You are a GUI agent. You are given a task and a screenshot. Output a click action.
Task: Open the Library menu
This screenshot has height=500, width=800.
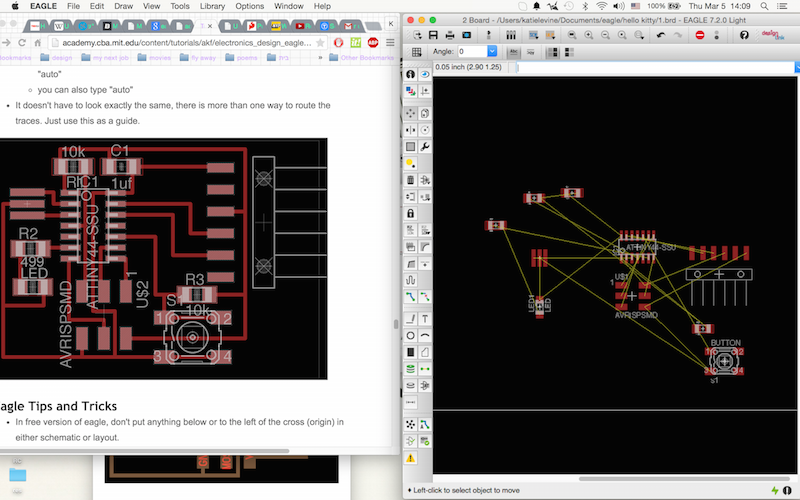(x=212, y=6)
